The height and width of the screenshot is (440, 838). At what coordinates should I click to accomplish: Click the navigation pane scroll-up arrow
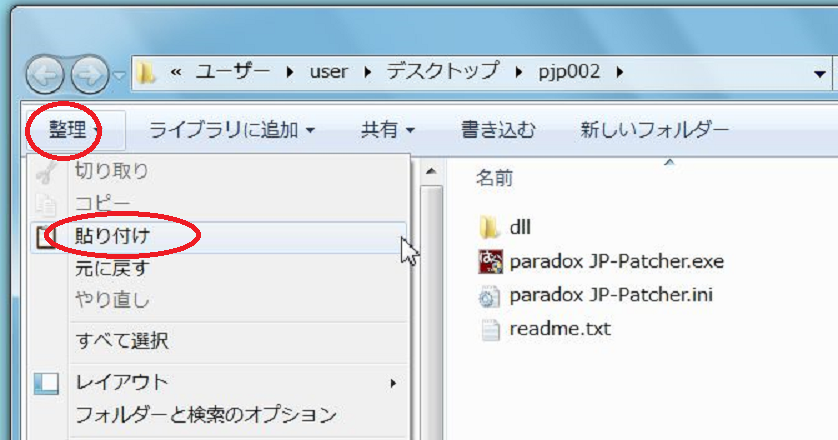[x=431, y=172]
